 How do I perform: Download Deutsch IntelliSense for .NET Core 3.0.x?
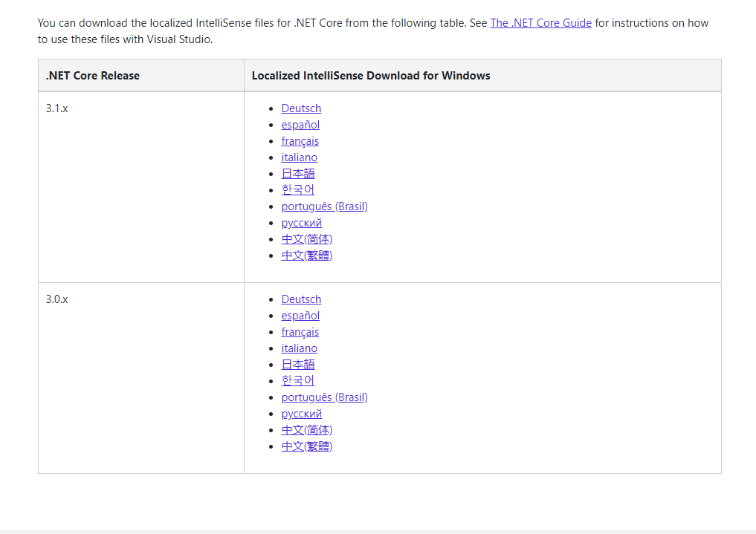301,299
